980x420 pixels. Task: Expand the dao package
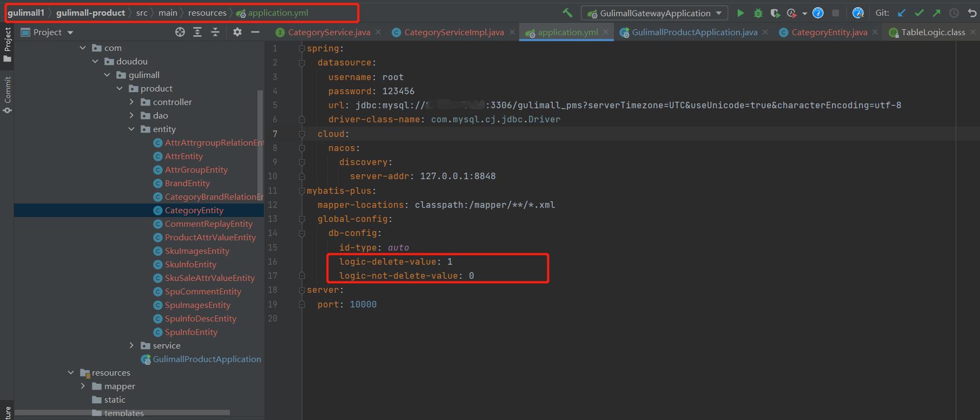(x=131, y=116)
